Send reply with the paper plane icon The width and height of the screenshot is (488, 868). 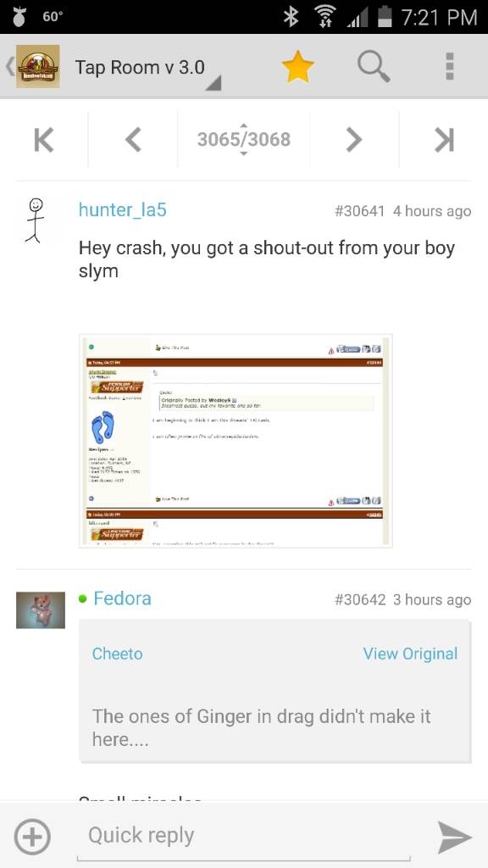tap(454, 837)
